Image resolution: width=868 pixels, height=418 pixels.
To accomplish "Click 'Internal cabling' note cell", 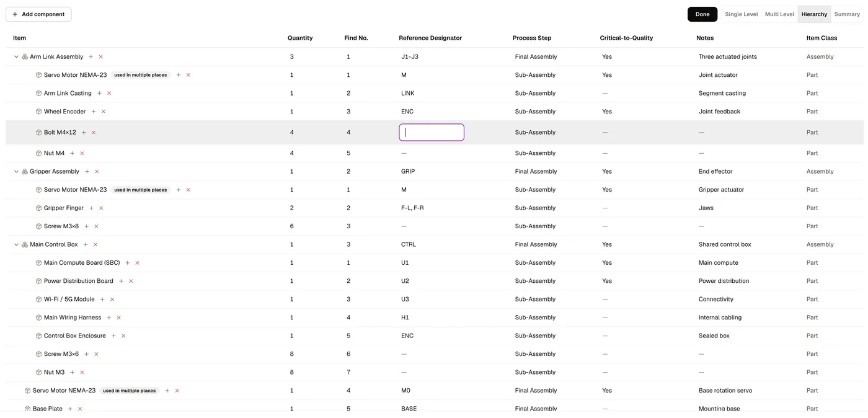I will [720, 318].
